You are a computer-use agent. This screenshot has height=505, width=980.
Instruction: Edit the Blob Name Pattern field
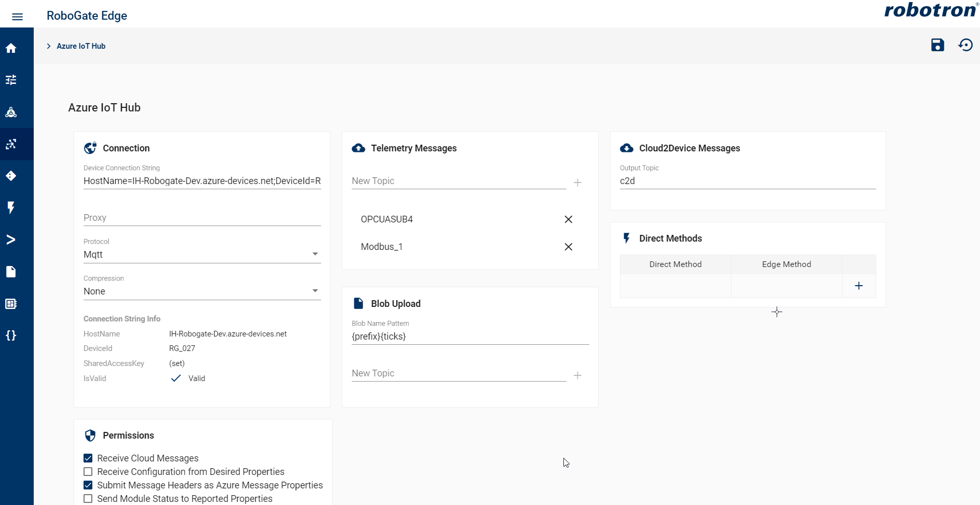471,336
